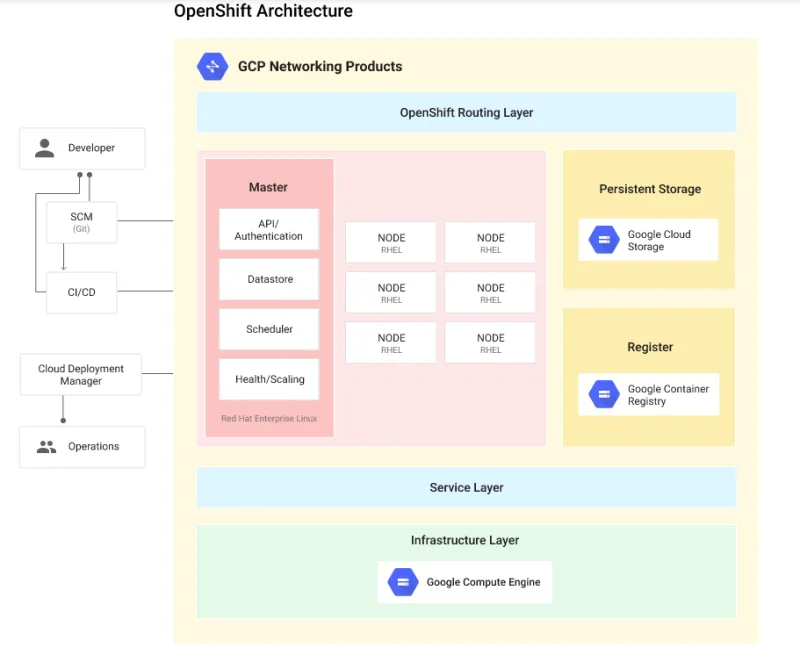The width and height of the screenshot is (800, 648).
Task: Click the Register section heading
Action: click(x=650, y=347)
